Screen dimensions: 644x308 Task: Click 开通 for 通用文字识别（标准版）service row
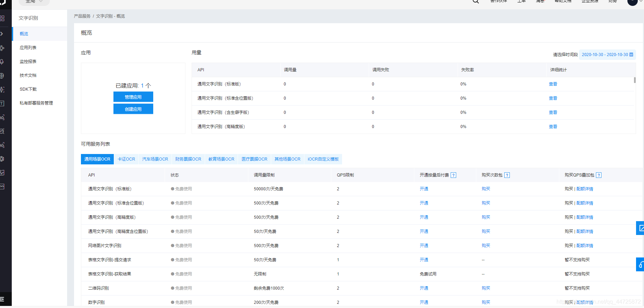[424, 189]
